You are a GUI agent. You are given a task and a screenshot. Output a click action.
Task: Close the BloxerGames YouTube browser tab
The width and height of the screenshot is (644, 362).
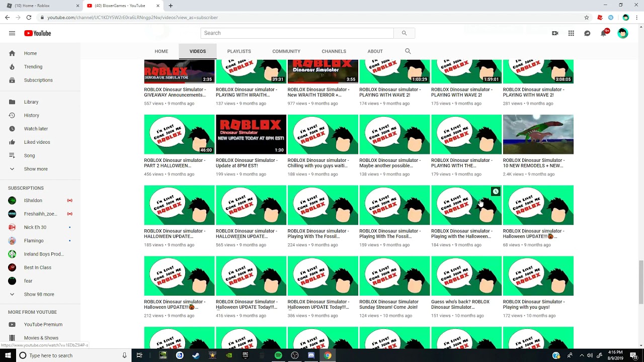click(157, 6)
